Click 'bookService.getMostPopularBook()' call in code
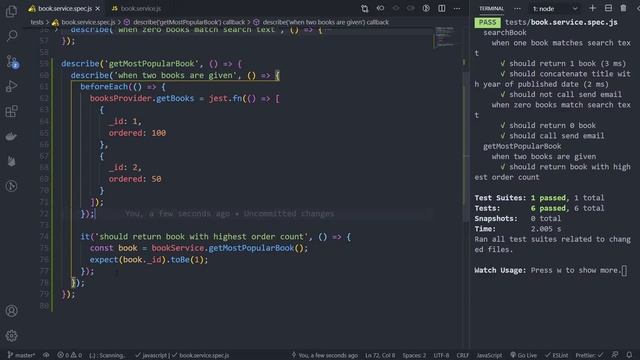This screenshot has width=640, height=360. coord(228,248)
